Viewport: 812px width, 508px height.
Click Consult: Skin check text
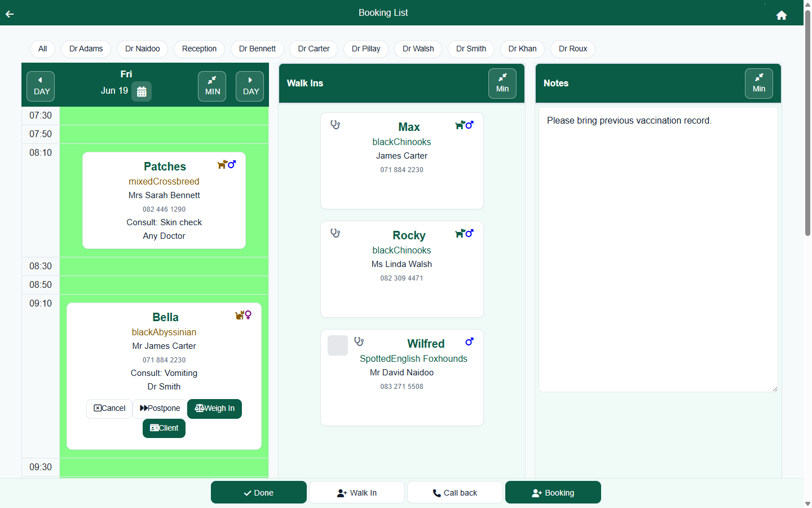click(x=164, y=222)
